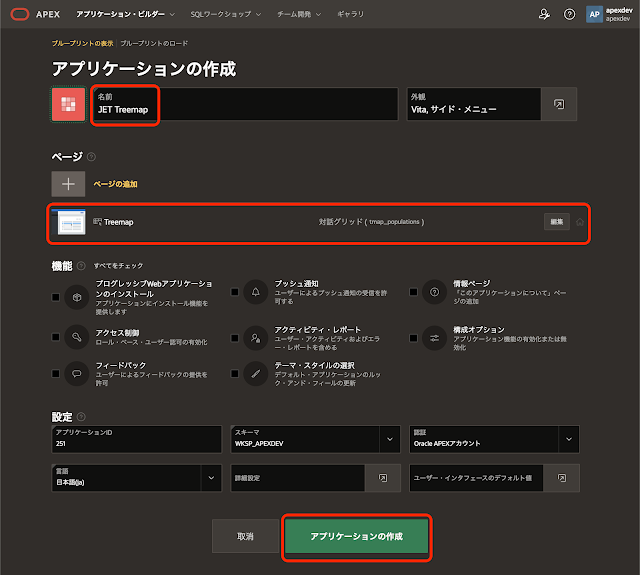The height and width of the screenshot is (575, 640).
Task: Click the 名前 field with JET Treemap
Action: tap(245, 104)
